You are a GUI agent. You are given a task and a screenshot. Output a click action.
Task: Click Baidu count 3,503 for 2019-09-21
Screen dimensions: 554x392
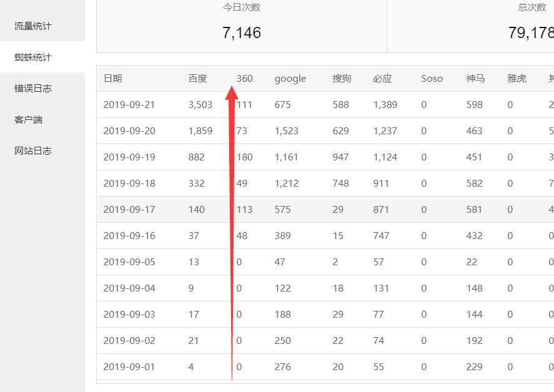(200, 105)
